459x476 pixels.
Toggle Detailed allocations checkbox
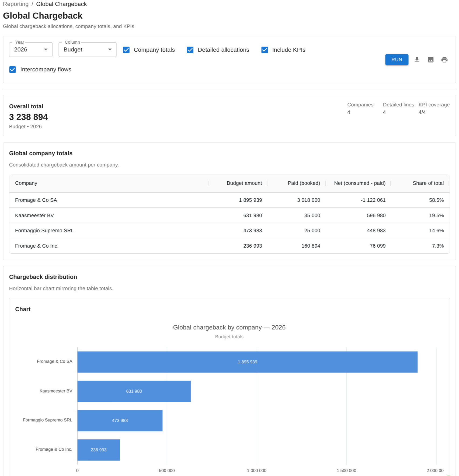[190, 50]
